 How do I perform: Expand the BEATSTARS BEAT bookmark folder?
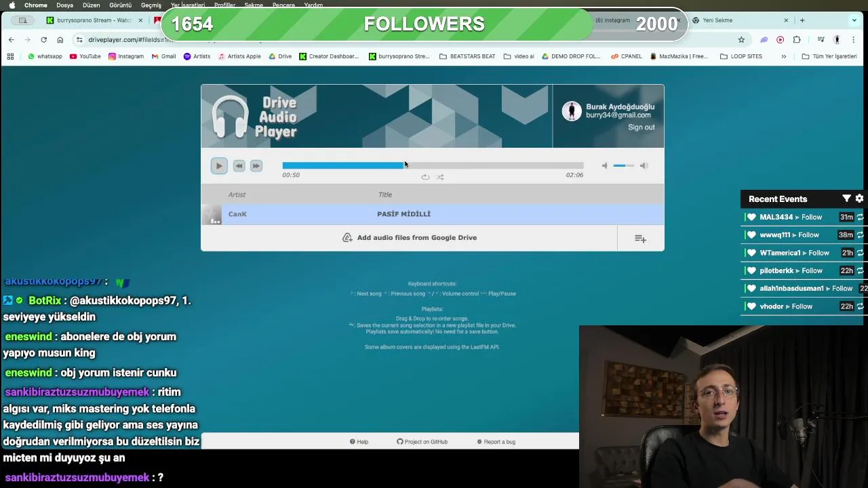467,56
